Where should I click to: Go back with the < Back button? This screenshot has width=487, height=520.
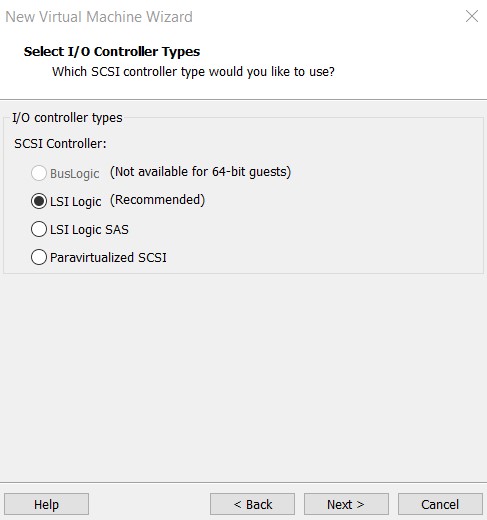pyautogui.click(x=252, y=504)
